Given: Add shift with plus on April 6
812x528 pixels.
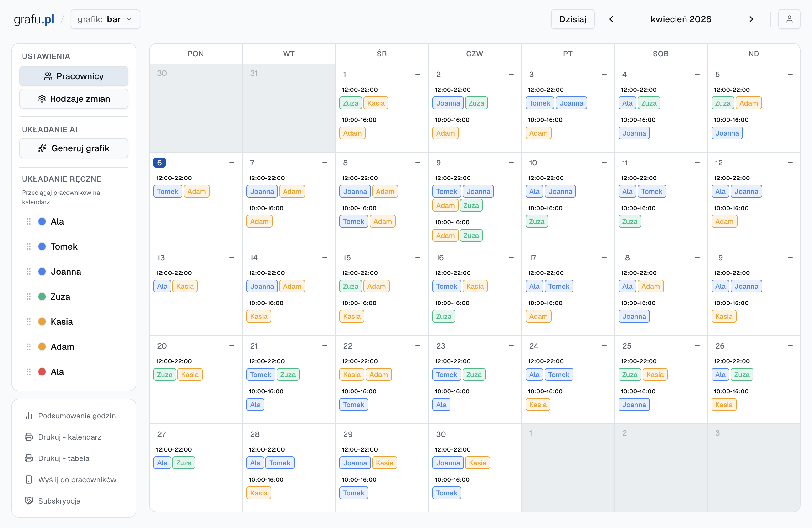Looking at the screenshot, I should pos(232,163).
